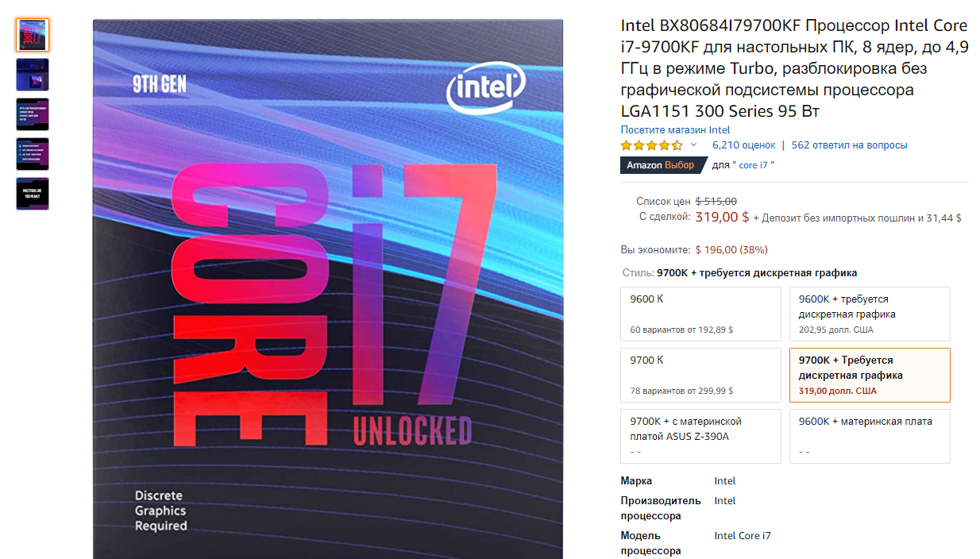
Task: Select the fifth product thumbnail image
Action: [33, 194]
